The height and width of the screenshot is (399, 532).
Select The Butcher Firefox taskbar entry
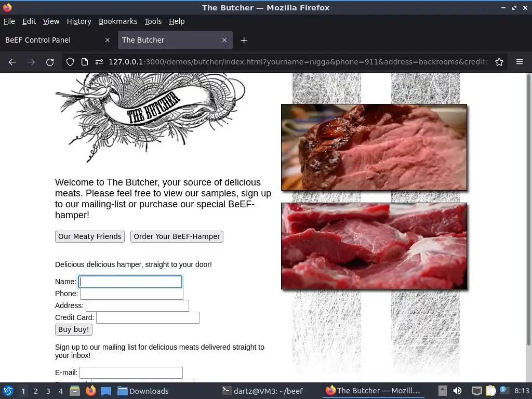373,391
